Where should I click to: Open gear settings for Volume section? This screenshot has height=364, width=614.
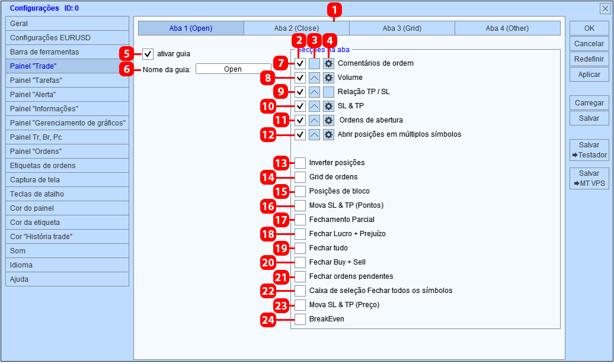point(328,78)
